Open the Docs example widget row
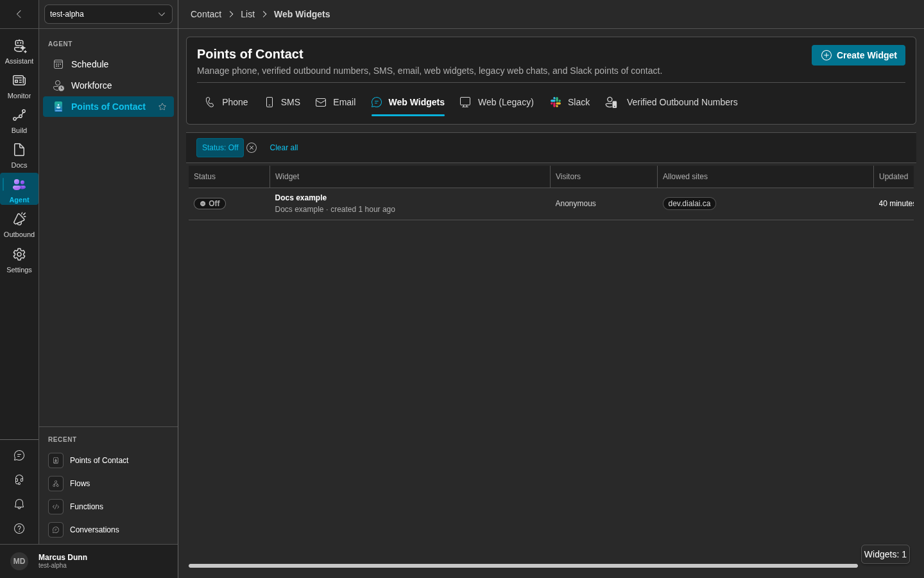The height and width of the screenshot is (578, 924). (x=551, y=204)
